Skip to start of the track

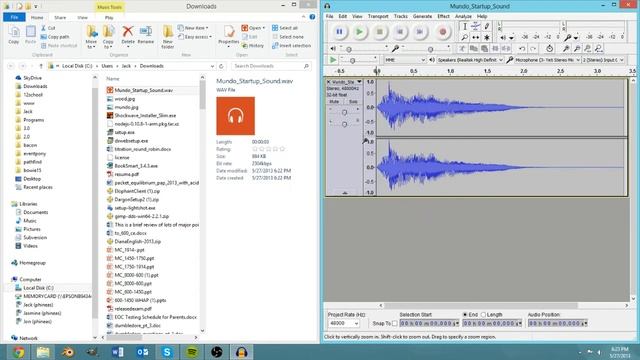pos(400,32)
